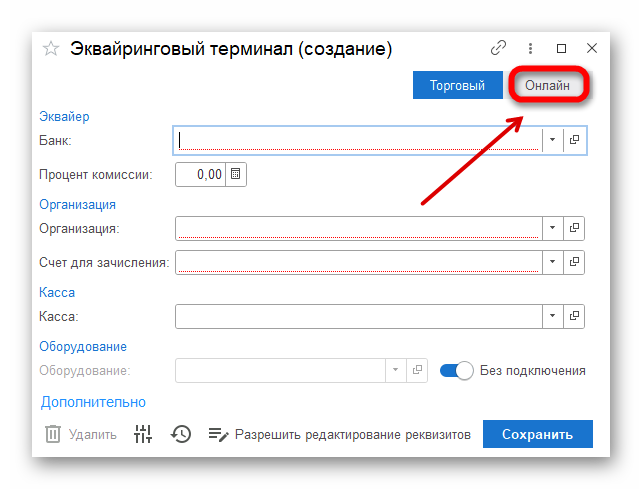
Task: Focus the Организация input field
Action: tap(359, 228)
